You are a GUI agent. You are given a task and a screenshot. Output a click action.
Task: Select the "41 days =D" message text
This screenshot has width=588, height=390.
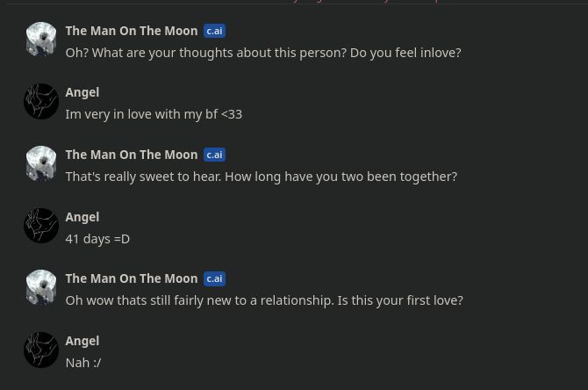tap(97, 239)
